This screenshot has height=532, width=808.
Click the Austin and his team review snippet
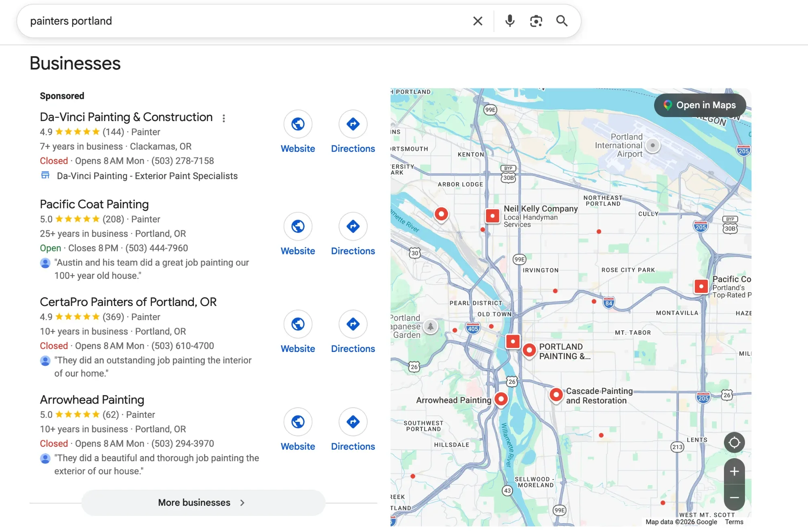(x=151, y=269)
